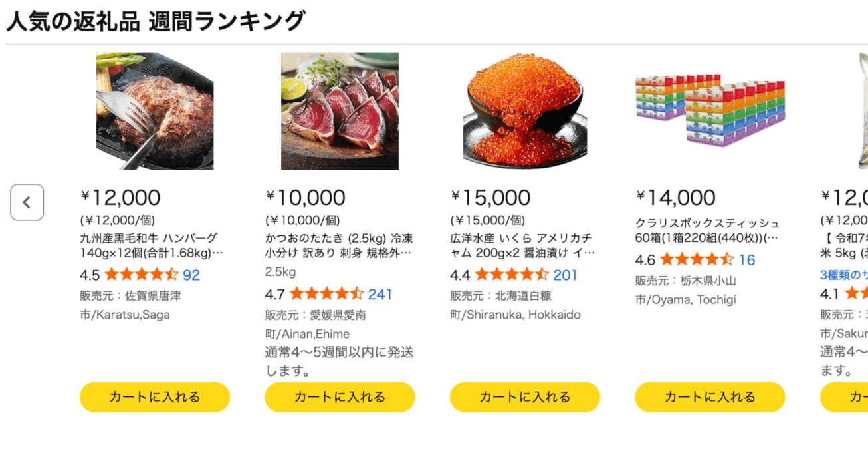This screenshot has height=455, width=868.
Task: Click the colorful tissue boxes thumbnail
Action: click(x=709, y=111)
